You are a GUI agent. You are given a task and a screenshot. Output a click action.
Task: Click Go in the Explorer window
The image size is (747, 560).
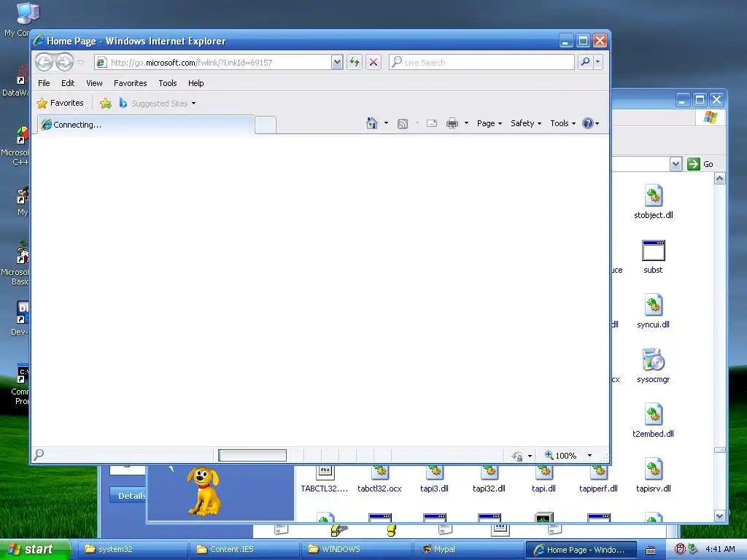click(x=701, y=164)
